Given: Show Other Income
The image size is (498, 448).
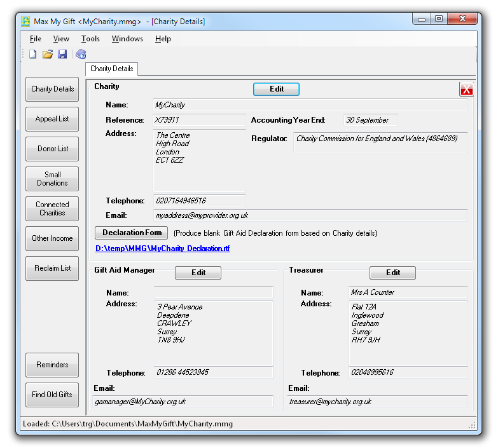Looking at the screenshot, I should 52,238.
